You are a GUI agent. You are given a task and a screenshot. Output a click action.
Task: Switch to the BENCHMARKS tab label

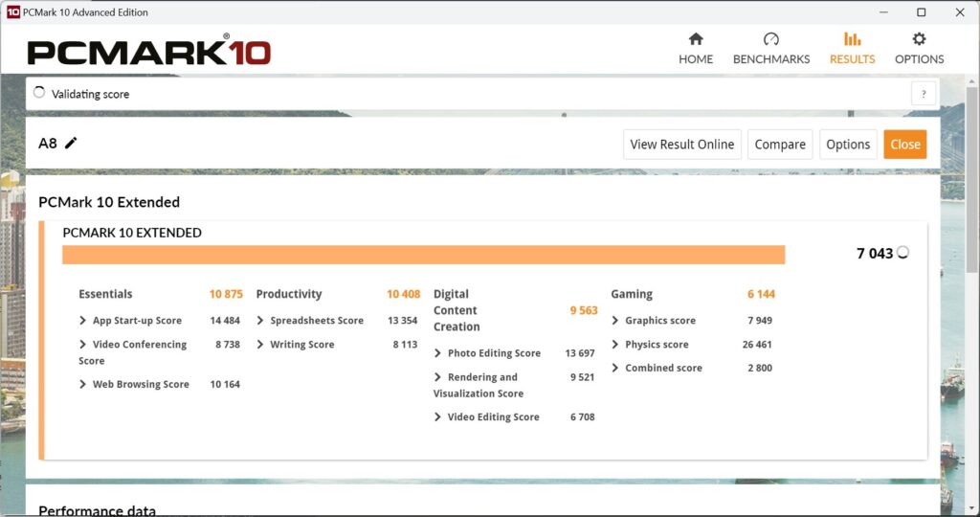click(x=771, y=58)
